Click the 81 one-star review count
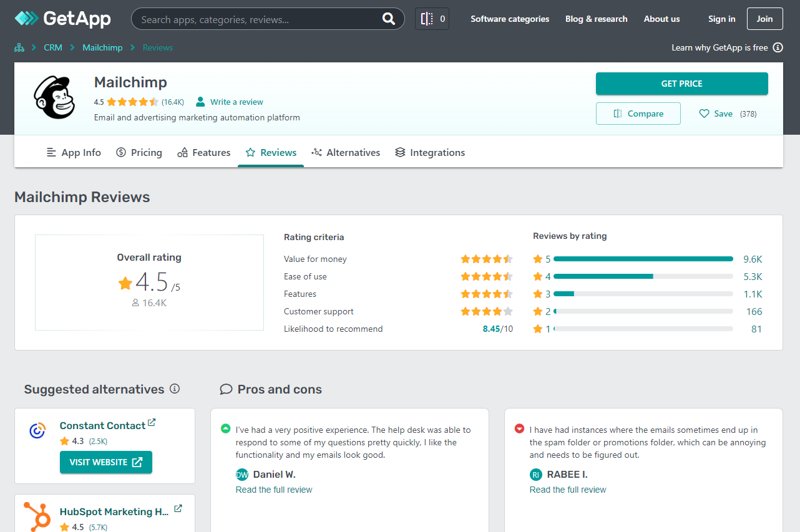Viewport: 800px width, 532px height. pos(756,329)
